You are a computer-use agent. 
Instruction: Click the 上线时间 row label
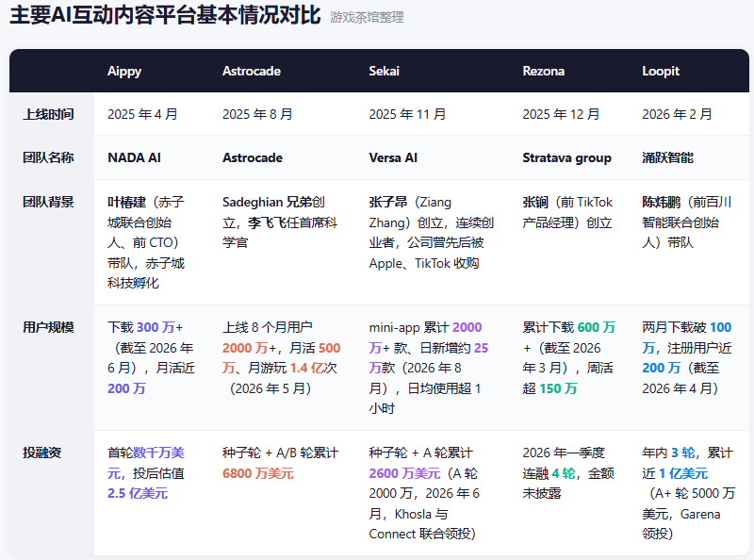click(x=49, y=114)
